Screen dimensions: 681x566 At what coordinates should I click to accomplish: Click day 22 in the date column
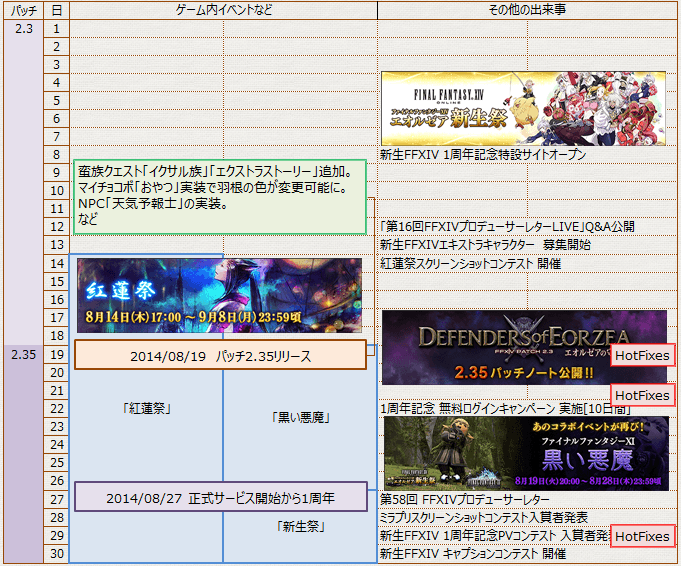click(56, 409)
